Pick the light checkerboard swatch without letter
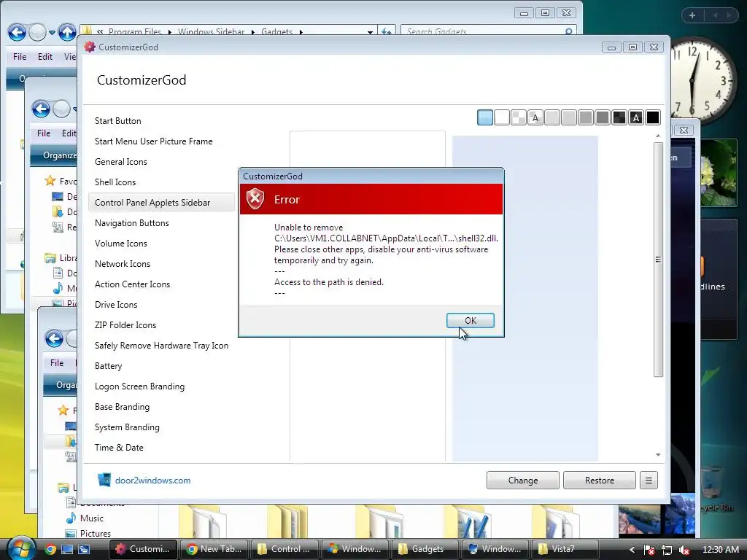 coord(519,117)
